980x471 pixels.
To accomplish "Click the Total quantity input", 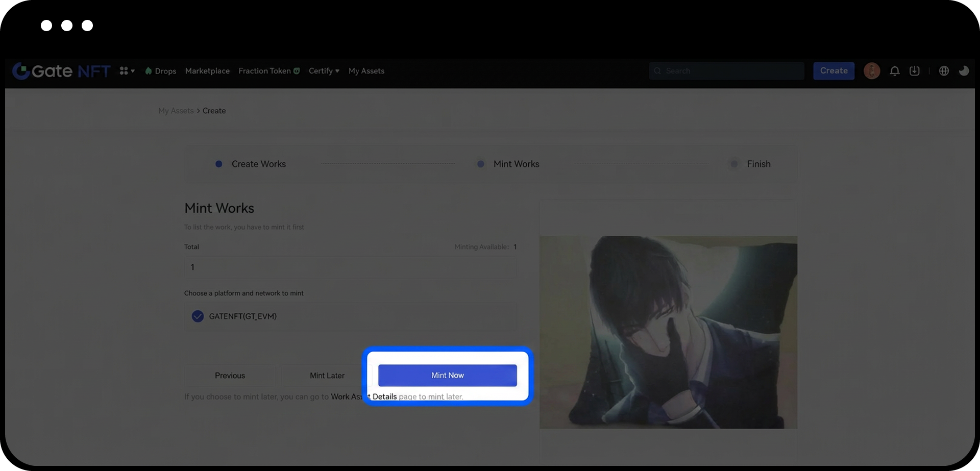I will tap(350, 267).
